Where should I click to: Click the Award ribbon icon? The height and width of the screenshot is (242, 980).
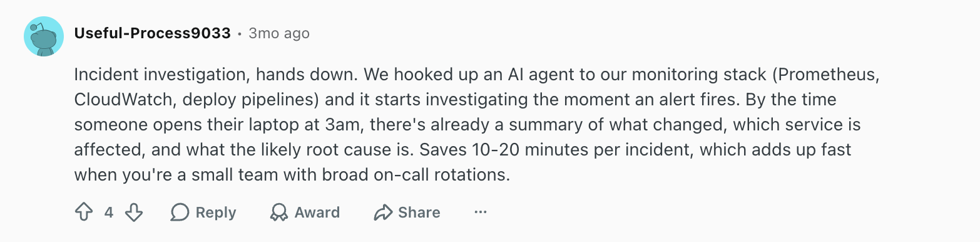pyautogui.click(x=278, y=213)
